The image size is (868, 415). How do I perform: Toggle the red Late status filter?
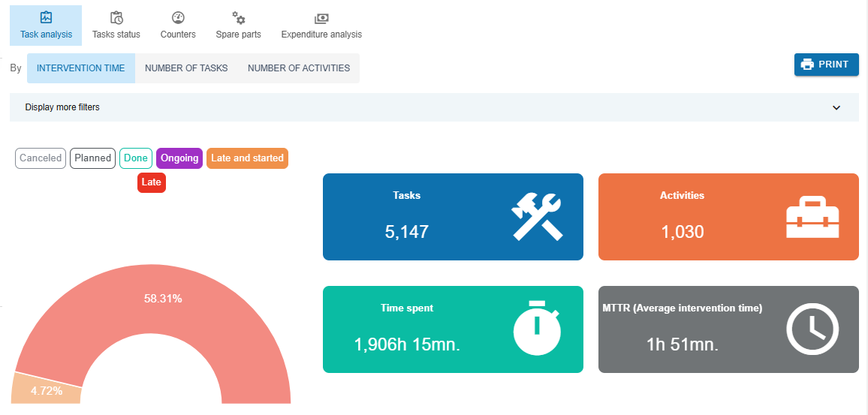pyautogui.click(x=152, y=182)
